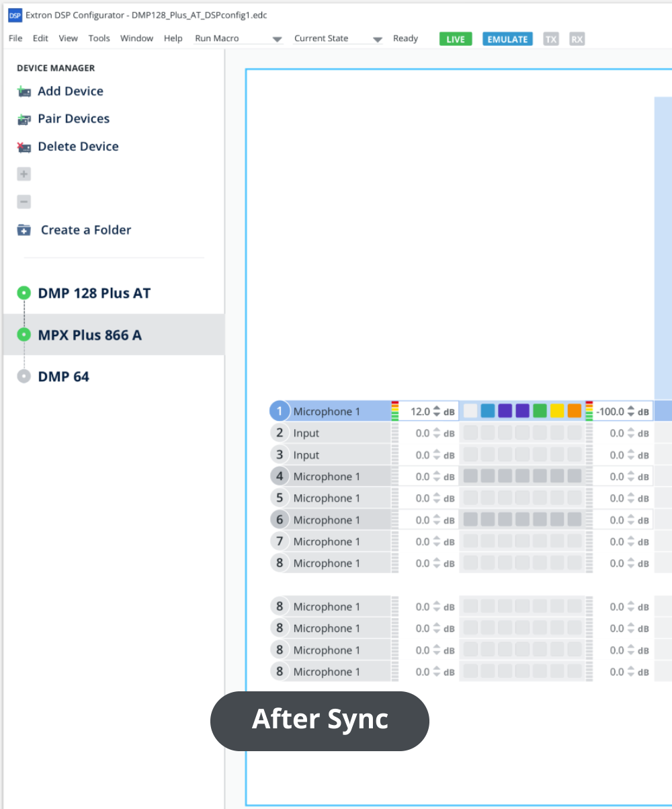Open the Run Macro dropdown
Image resolution: width=672 pixels, height=809 pixels.
tap(277, 38)
